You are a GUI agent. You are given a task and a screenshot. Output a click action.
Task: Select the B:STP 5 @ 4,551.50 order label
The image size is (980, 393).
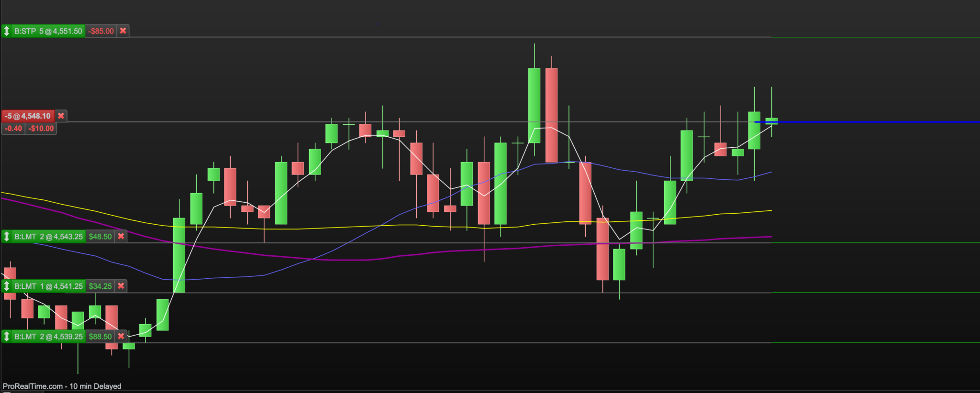(x=48, y=31)
